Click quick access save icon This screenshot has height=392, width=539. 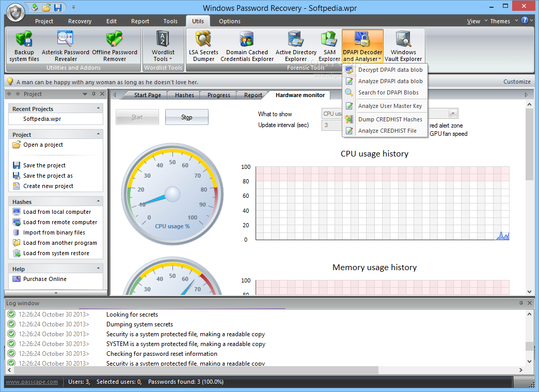click(58, 7)
